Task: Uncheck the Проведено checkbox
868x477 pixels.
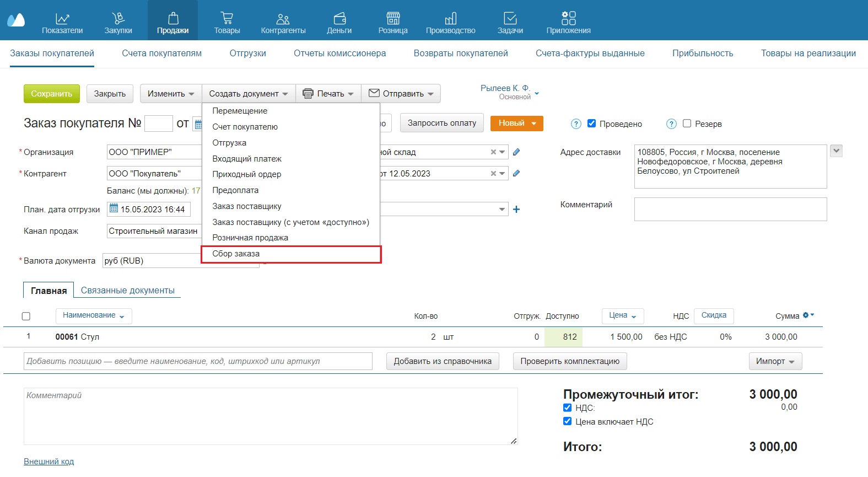Action: pyautogui.click(x=591, y=124)
